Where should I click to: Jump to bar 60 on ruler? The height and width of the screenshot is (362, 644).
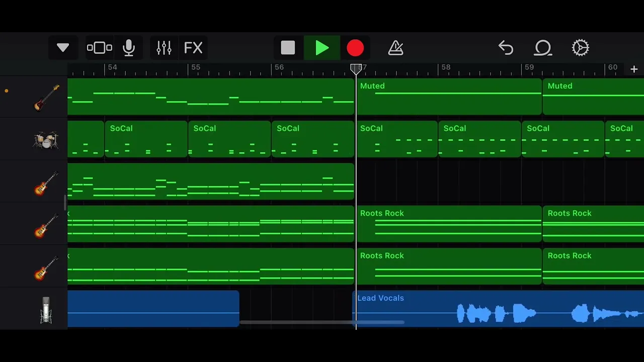point(612,67)
